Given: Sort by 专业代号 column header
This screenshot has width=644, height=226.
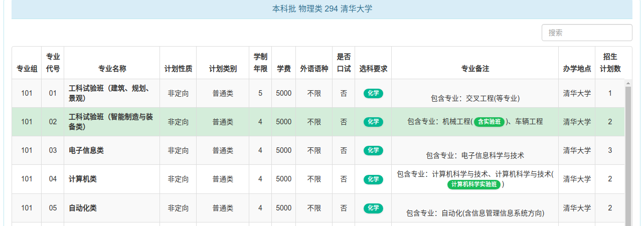Looking at the screenshot, I should (53, 63).
